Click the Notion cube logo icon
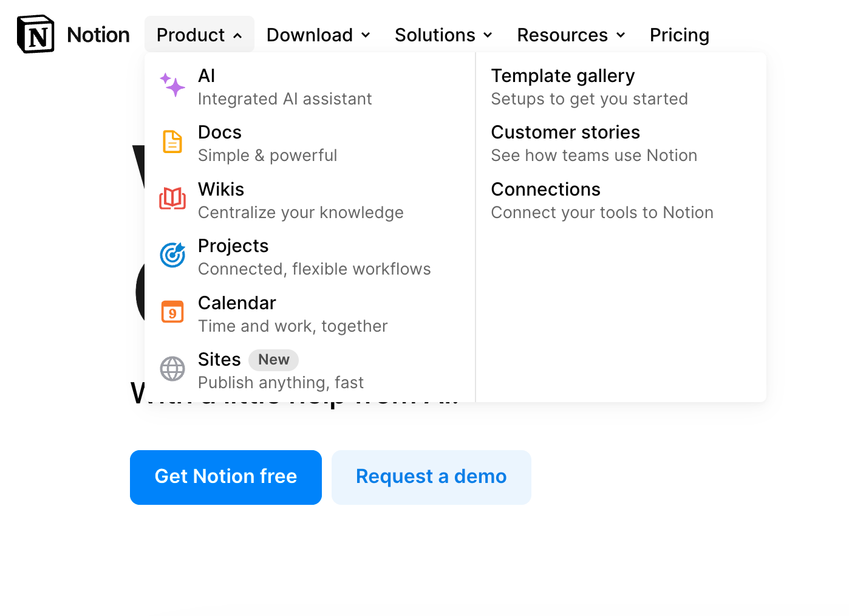 pos(36,34)
